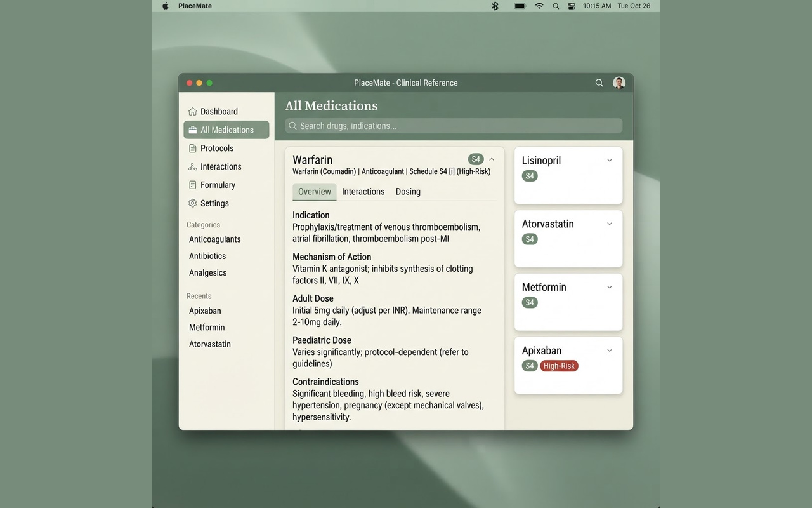This screenshot has width=812, height=508.
Task: Open recent Apixaban entry
Action: (x=205, y=311)
